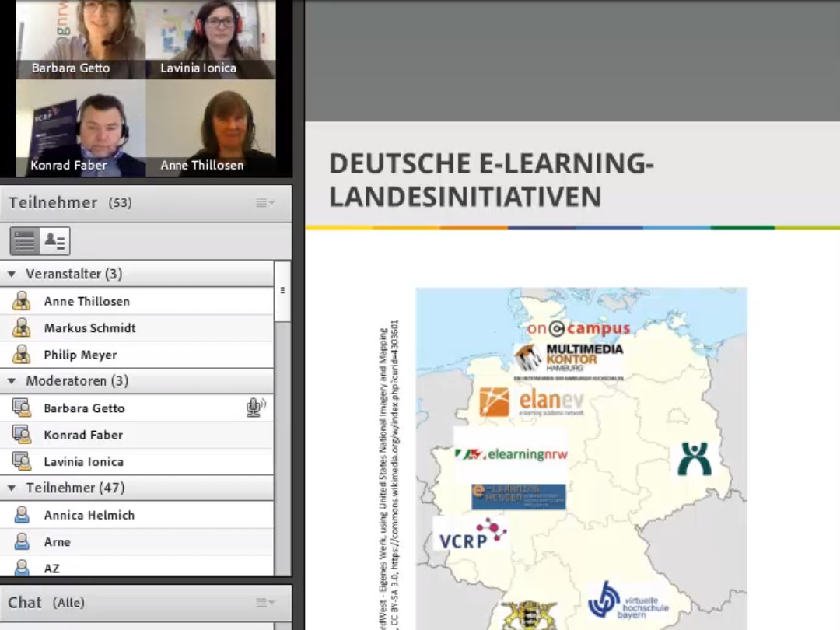Click the attendee list scrollbar thumb
This screenshot has height=630, width=840.
tap(282, 292)
